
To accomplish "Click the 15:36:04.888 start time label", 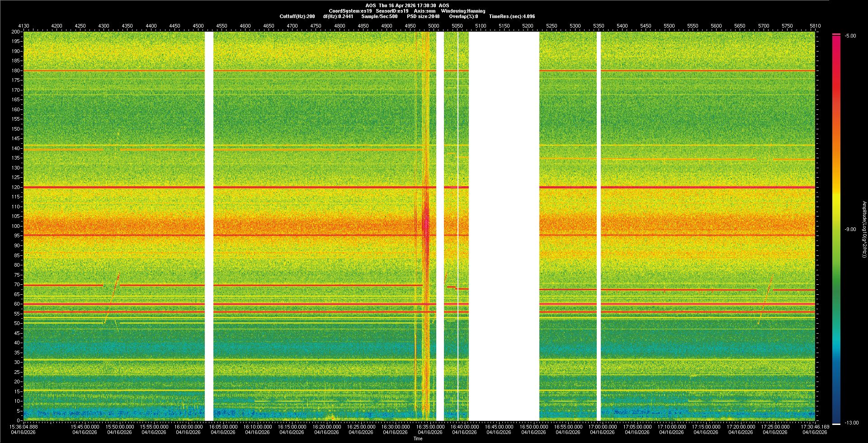I will click(x=24, y=427).
